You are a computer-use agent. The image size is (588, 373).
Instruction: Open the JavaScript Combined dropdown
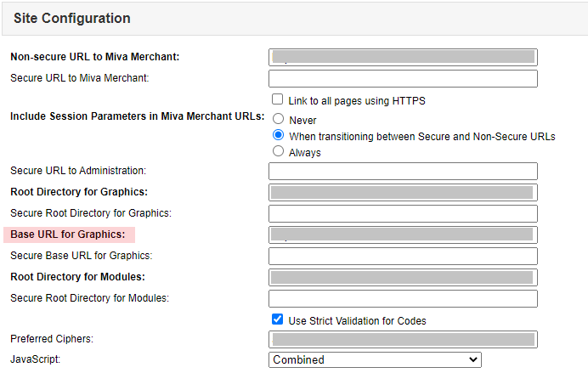click(375, 360)
